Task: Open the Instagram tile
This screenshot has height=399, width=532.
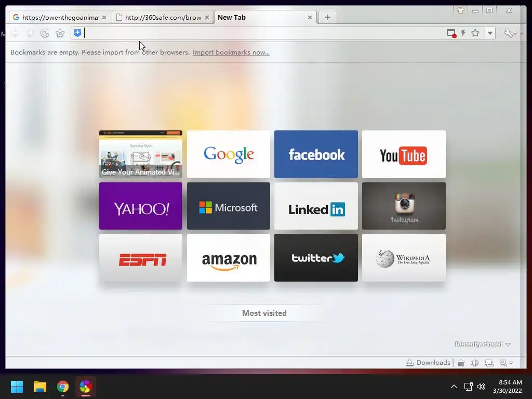Action: [404, 206]
